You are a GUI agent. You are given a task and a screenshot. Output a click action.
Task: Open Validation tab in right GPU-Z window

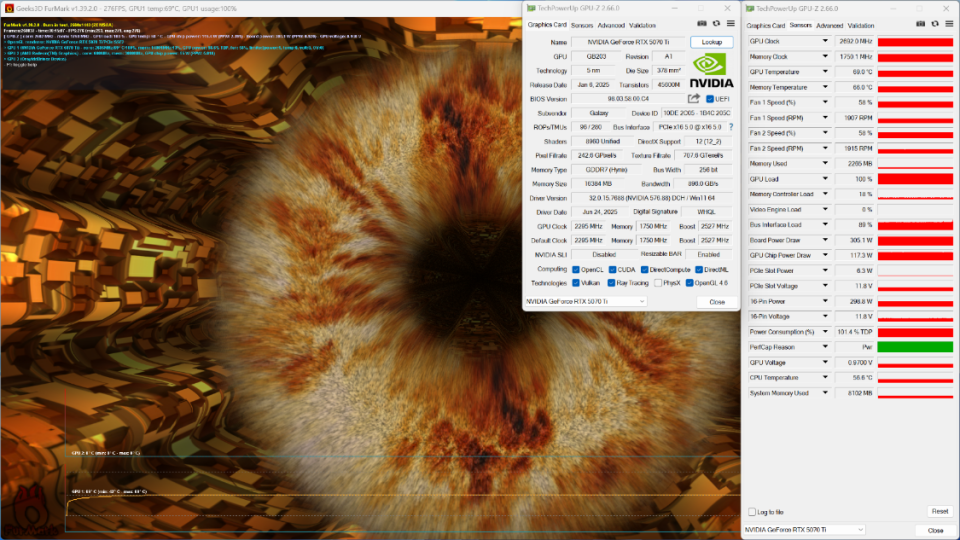[x=861, y=26]
